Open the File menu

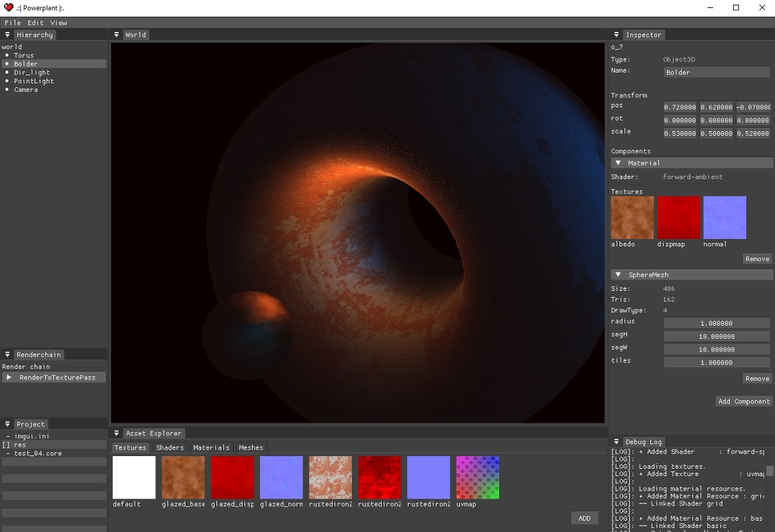point(13,23)
